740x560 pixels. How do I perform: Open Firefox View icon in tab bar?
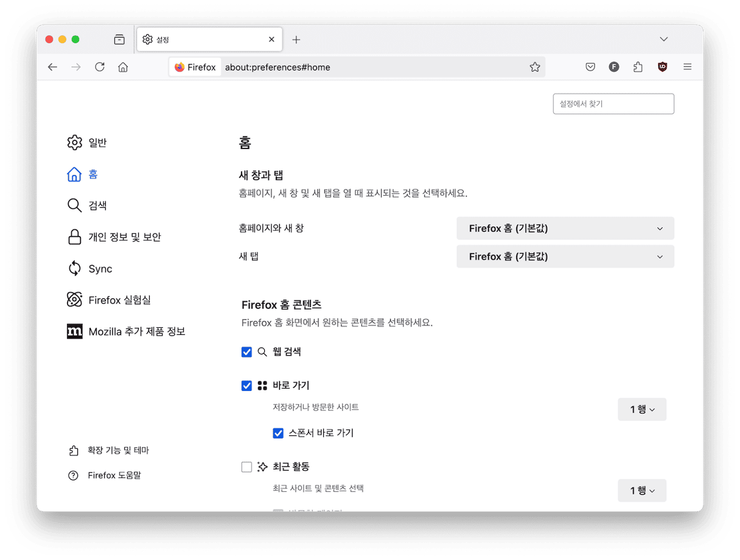(x=119, y=40)
